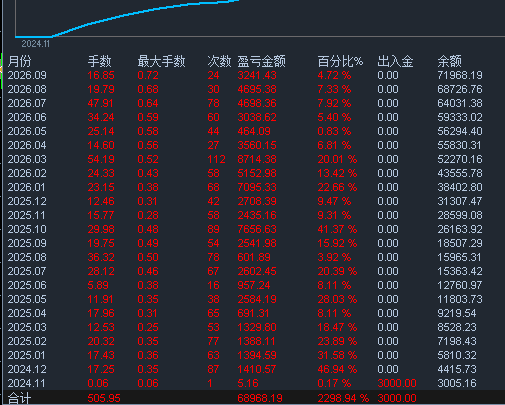
Task: Select the 2025.01 month row label
Action: click(26, 355)
